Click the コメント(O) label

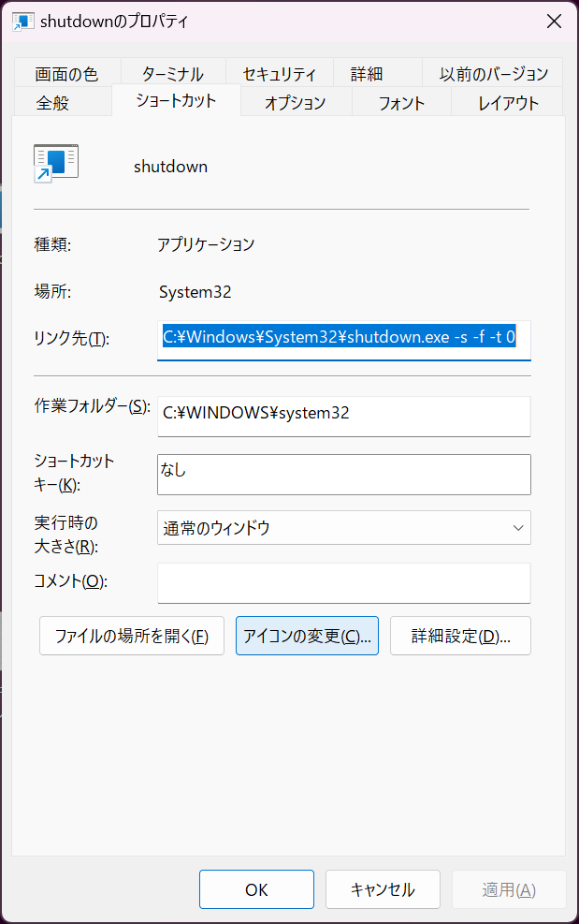tap(71, 581)
